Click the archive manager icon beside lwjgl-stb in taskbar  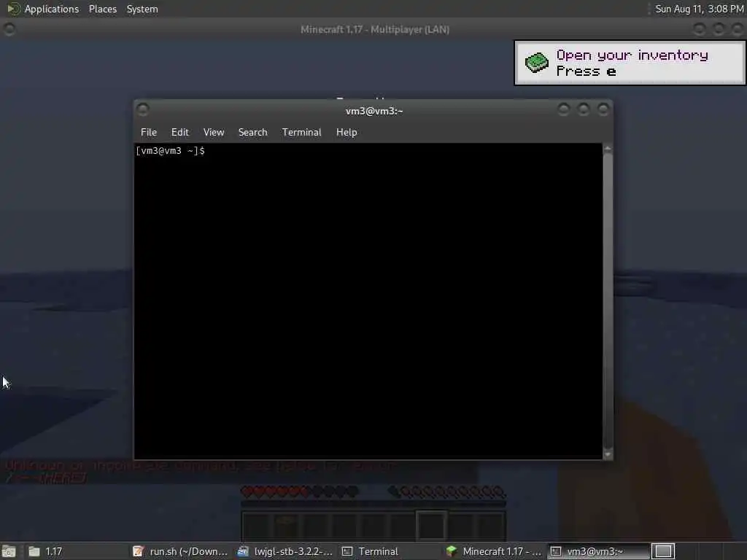[243, 551]
